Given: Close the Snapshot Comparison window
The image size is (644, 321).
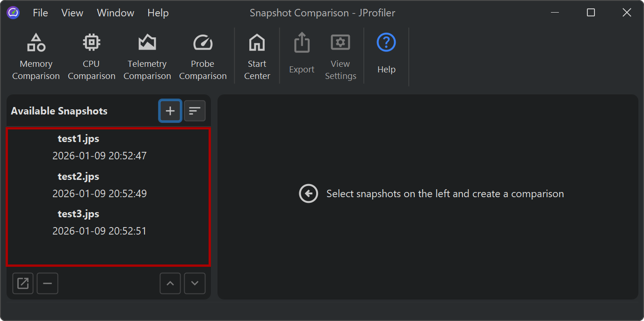Looking at the screenshot, I should 627,13.
